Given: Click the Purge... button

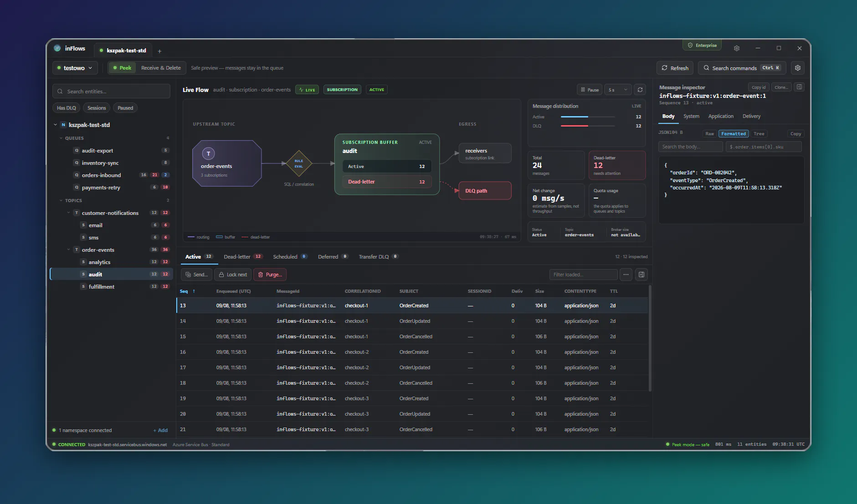Looking at the screenshot, I should pos(270,275).
